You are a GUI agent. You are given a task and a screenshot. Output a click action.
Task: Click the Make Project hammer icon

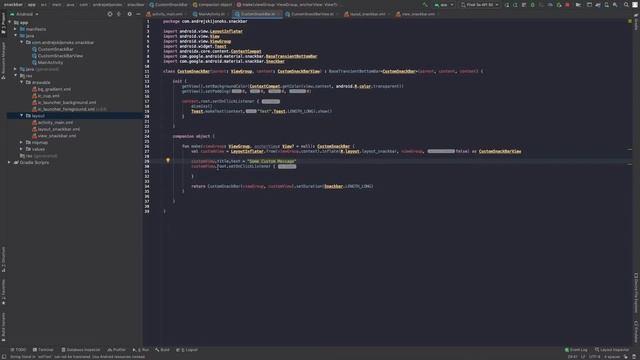pos(425,5)
